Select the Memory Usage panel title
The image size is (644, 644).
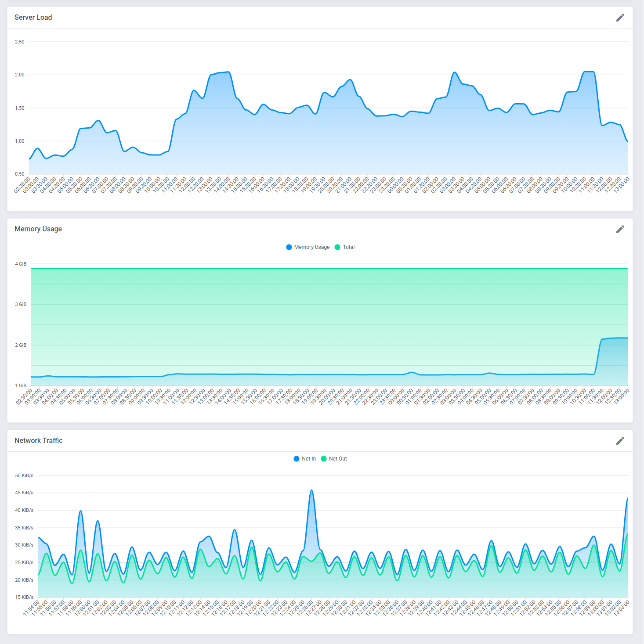[x=38, y=229]
